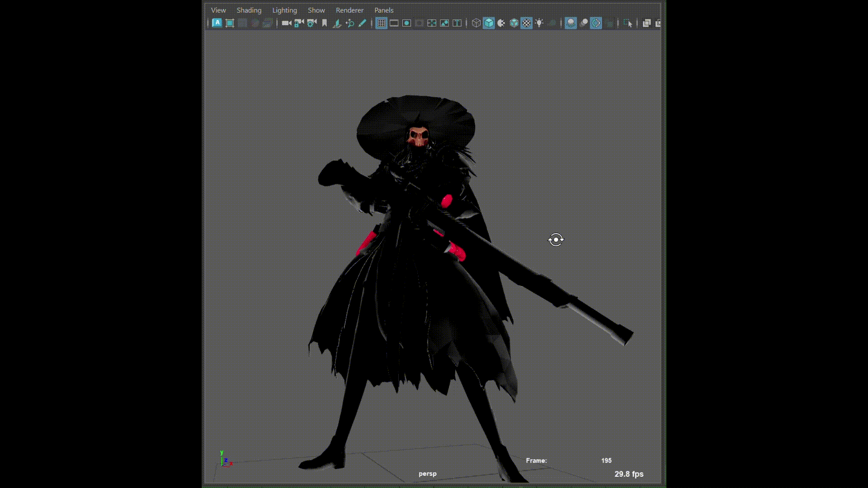Toggle the viewport lighting bulb icon
868x488 pixels.
539,23
